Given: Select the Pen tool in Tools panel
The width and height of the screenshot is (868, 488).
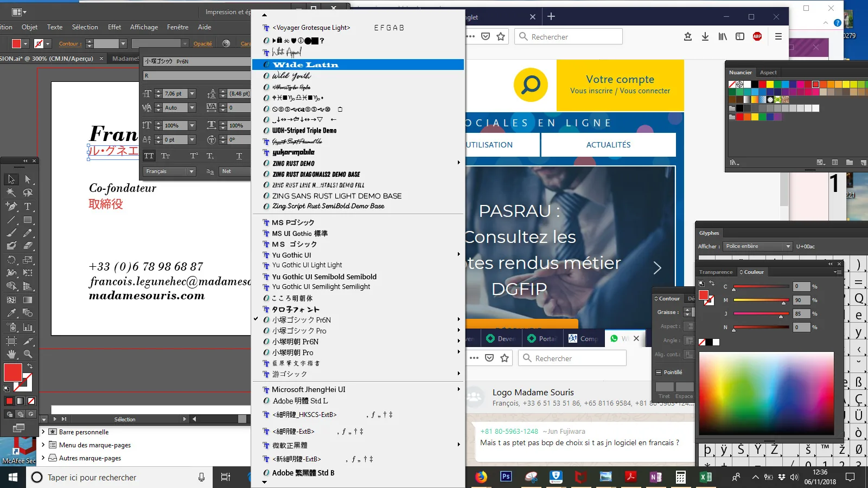Looking at the screenshot, I should click(x=11, y=206).
